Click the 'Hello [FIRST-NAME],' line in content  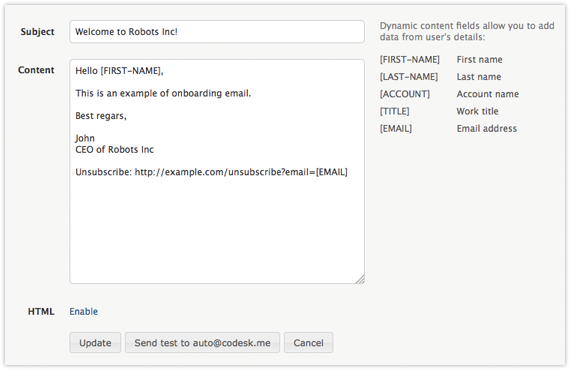(x=119, y=71)
